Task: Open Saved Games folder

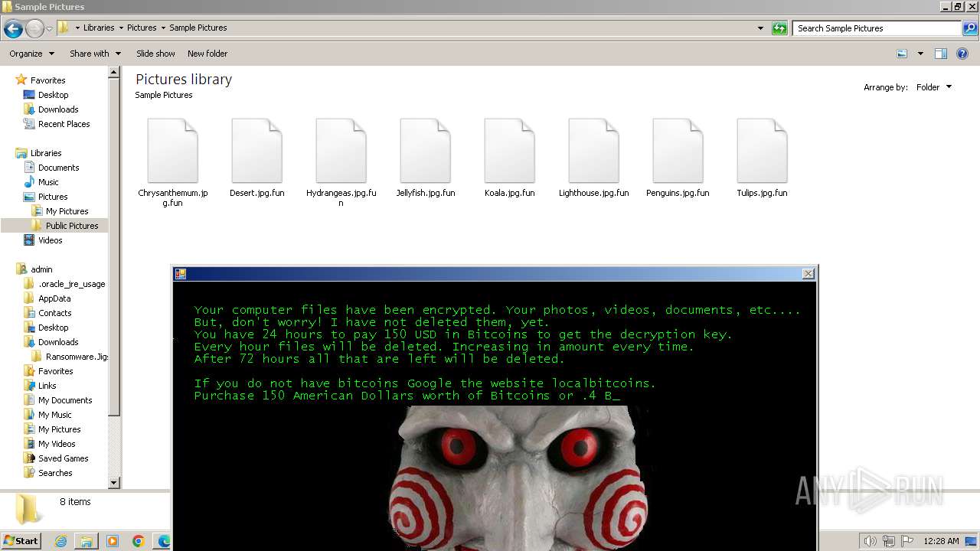Action: tap(63, 458)
